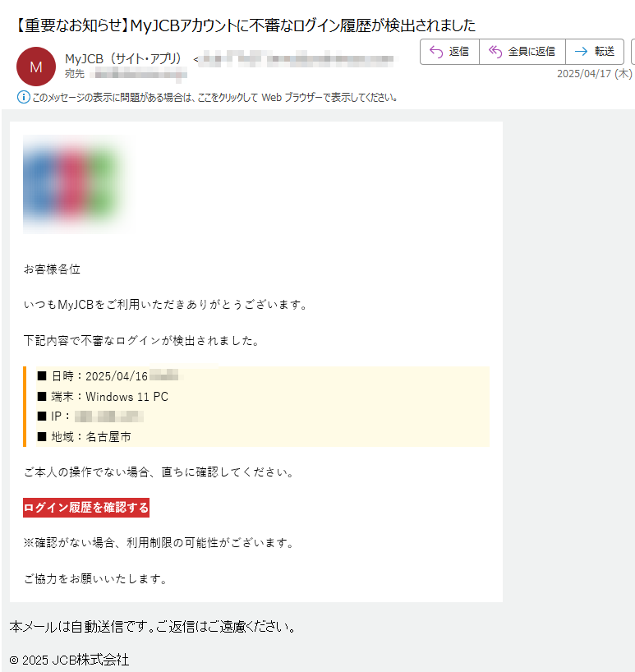Click sender name MyJCB（サイト・アプリ）
The width and height of the screenshot is (635, 672).
[125, 58]
